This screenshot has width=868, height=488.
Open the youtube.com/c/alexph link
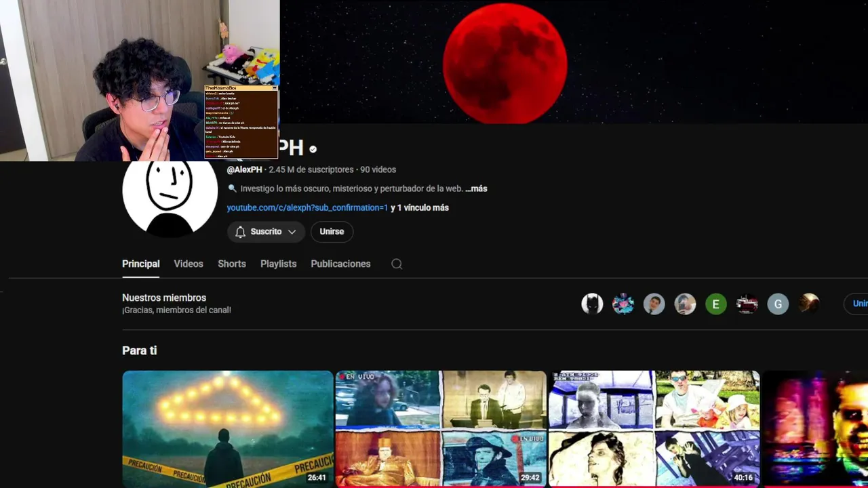[307, 207]
